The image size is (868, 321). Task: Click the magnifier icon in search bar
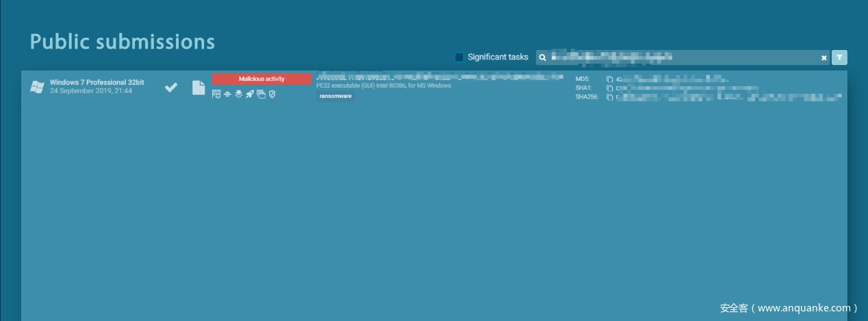(542, 57)
